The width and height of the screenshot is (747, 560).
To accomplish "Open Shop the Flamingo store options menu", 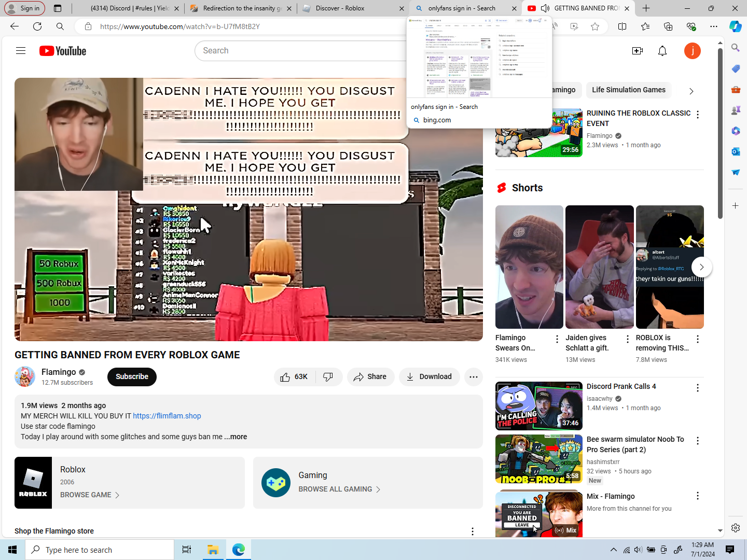I will pyautogui.click(x=473, y=531).
